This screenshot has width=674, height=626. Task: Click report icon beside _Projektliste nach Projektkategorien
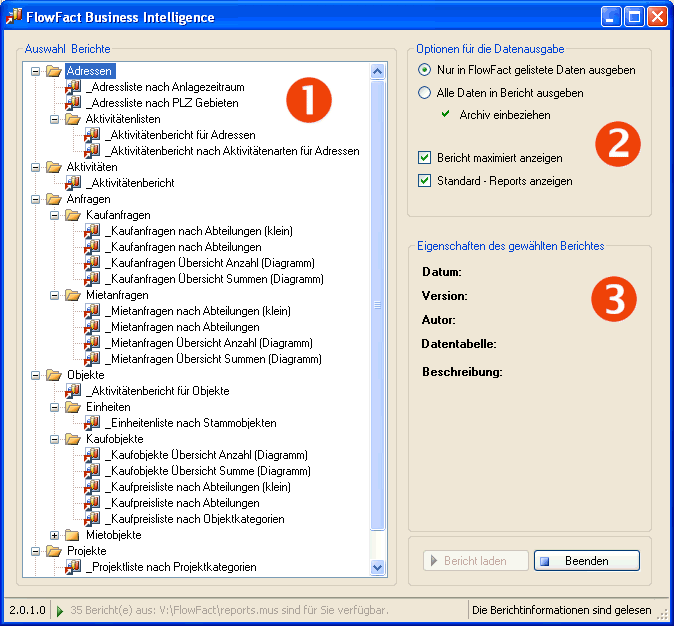click(73, 567)
